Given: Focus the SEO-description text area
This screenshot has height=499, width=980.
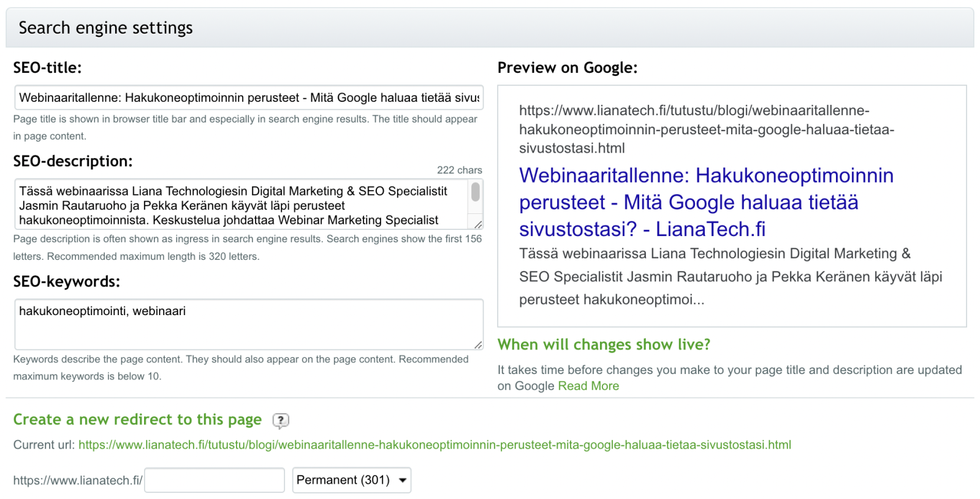Looking at the screenshot, I should tap(242, 205).
